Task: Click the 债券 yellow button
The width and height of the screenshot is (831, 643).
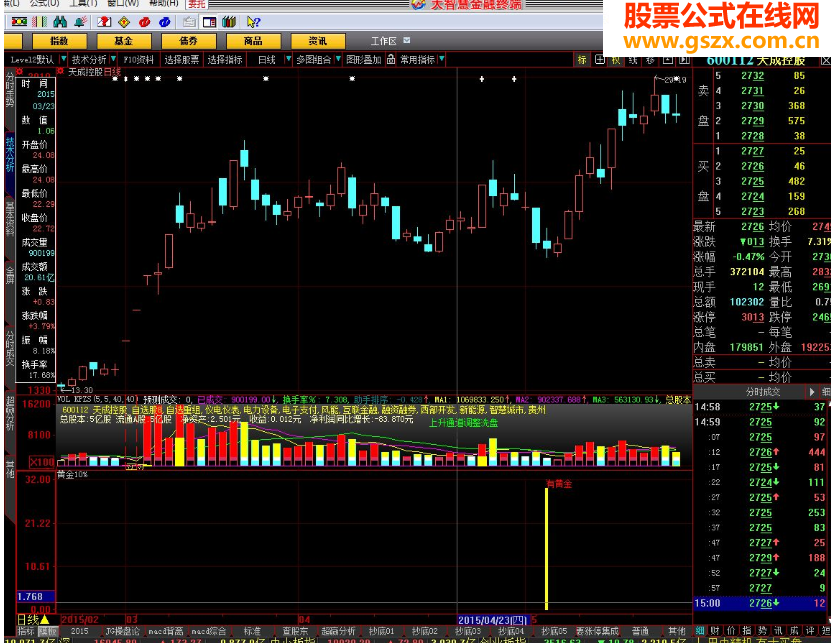Action: 188,41
